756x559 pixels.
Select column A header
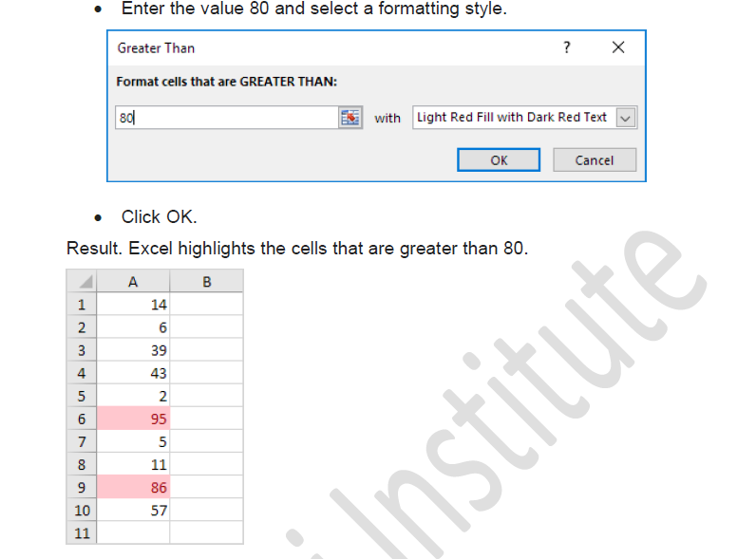pos(133,281)
